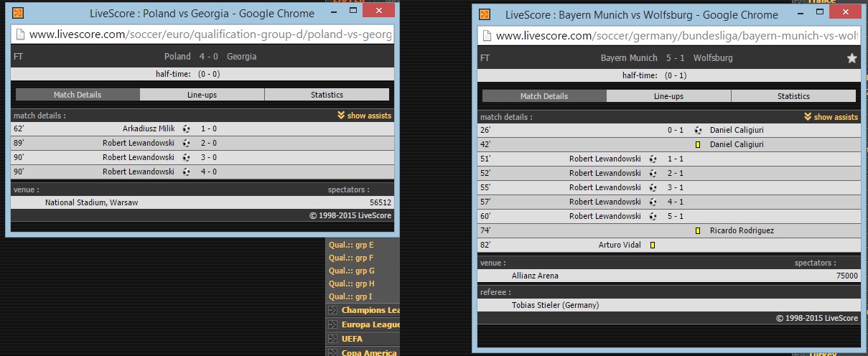868x356 pixels.
Task: Click Arturo Vidal name in 82' row
Action: pos(620,245)
